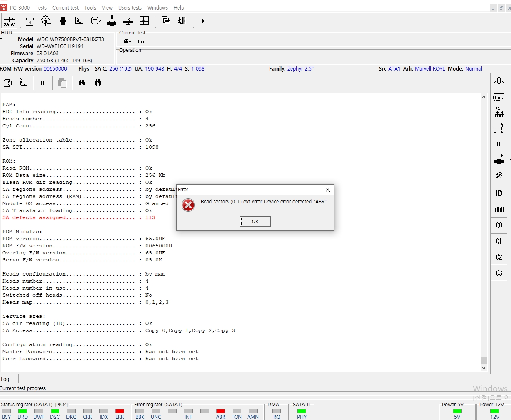This screenshot has width=511, height=420.
Task: Click the floppy-disk save icon above the log
Action: 23,83
